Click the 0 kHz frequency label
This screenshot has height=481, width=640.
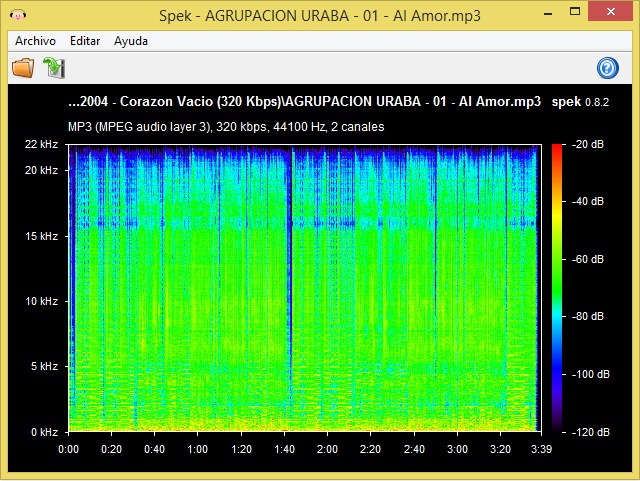tap(44, 432)
